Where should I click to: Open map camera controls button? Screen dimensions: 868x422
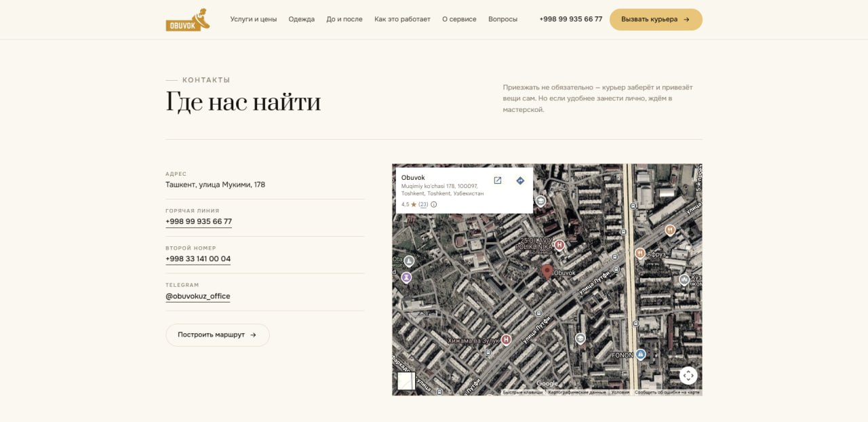[688, 375]
